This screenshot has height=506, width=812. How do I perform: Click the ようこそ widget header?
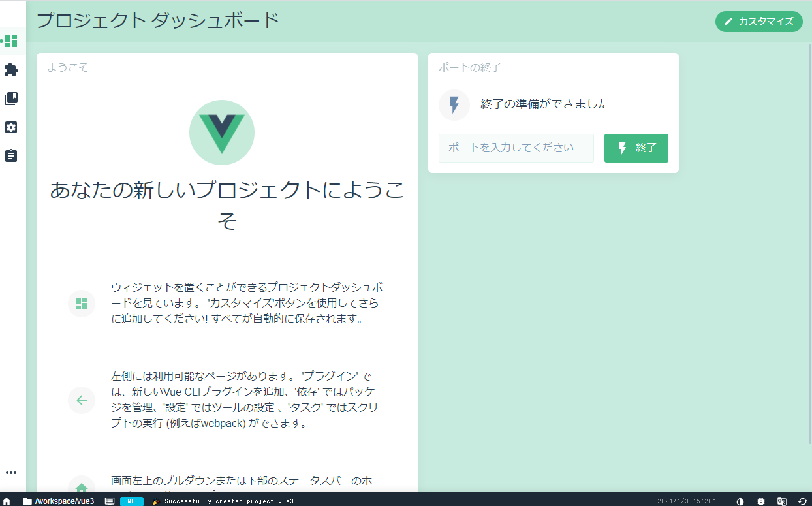pos(68,67)
